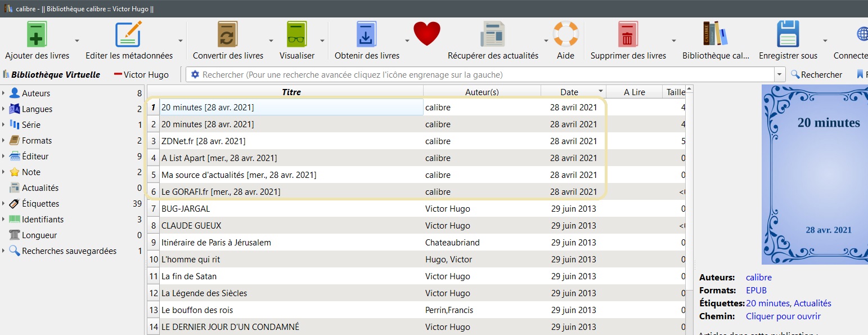Open the Aide lifebuoy icon
Viewport: 868px width, 335px height.
565,34
